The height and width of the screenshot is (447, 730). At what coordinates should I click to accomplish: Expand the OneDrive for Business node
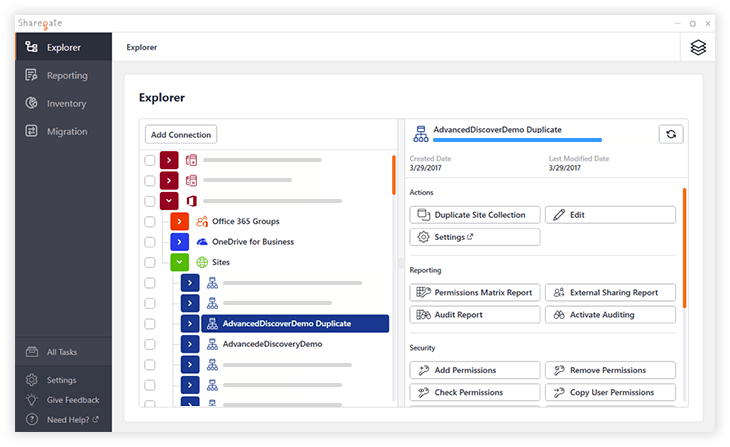point(179,242)
